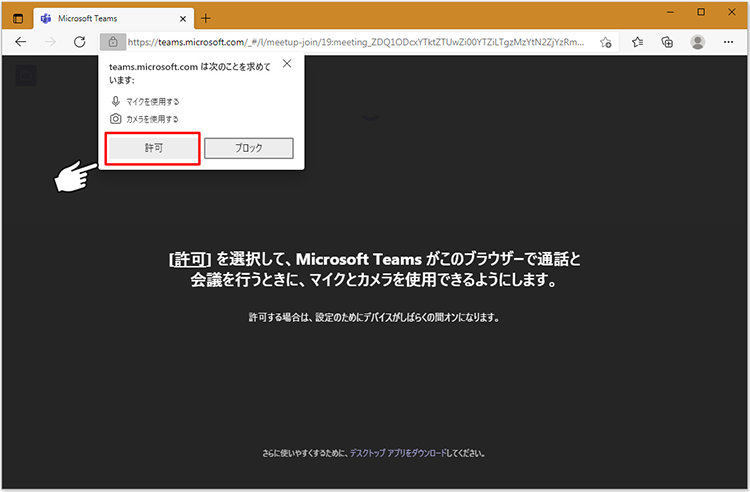Open the Settings and more menu
The width and height of the screenshot is (750, 492).
click(728, 42)
